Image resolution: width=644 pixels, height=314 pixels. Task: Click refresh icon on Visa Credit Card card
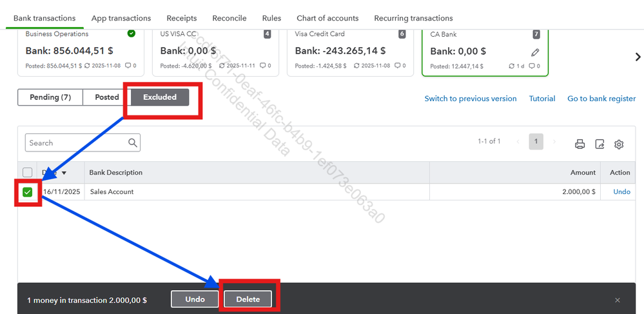pos(356,66)
